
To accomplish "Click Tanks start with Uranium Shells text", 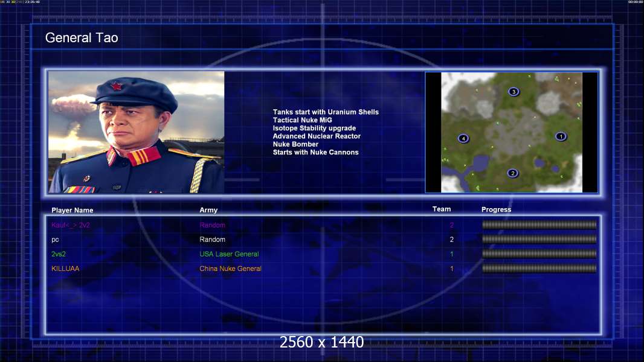I will click(x=326, y=112).
